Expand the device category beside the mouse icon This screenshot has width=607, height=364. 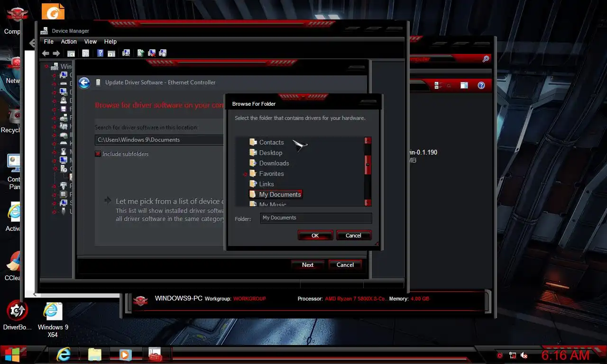(x=54, y=152)
